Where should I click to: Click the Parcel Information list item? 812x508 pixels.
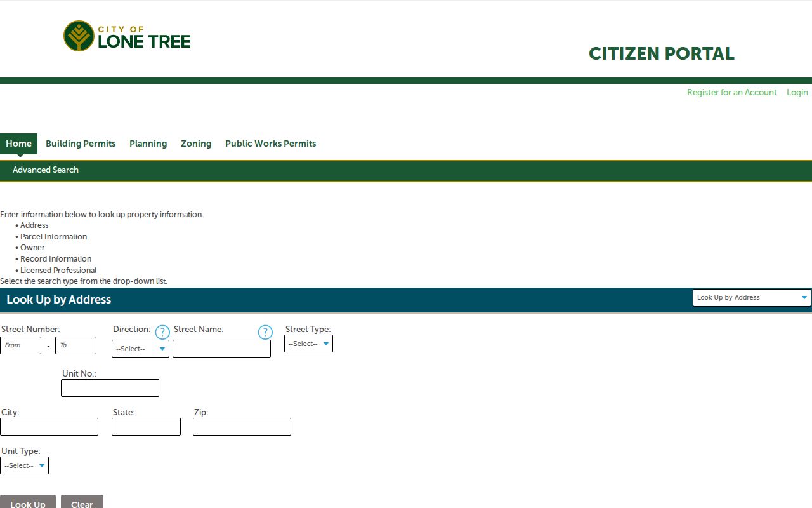[53, 237]
